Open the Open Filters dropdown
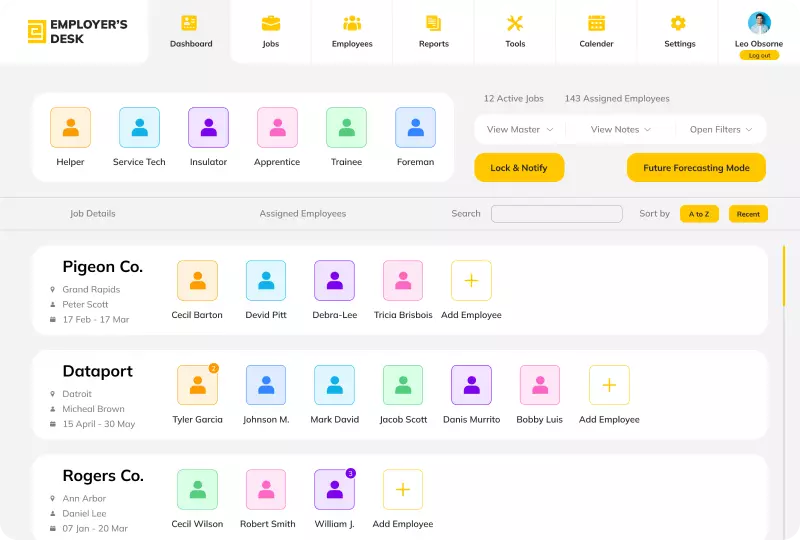 (720, 129)
